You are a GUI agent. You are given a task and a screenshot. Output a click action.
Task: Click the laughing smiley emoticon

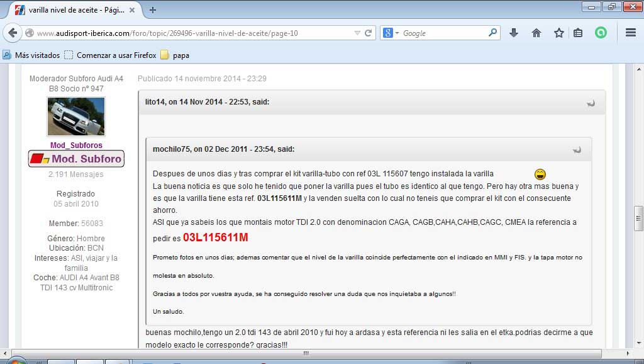point(540,174)
